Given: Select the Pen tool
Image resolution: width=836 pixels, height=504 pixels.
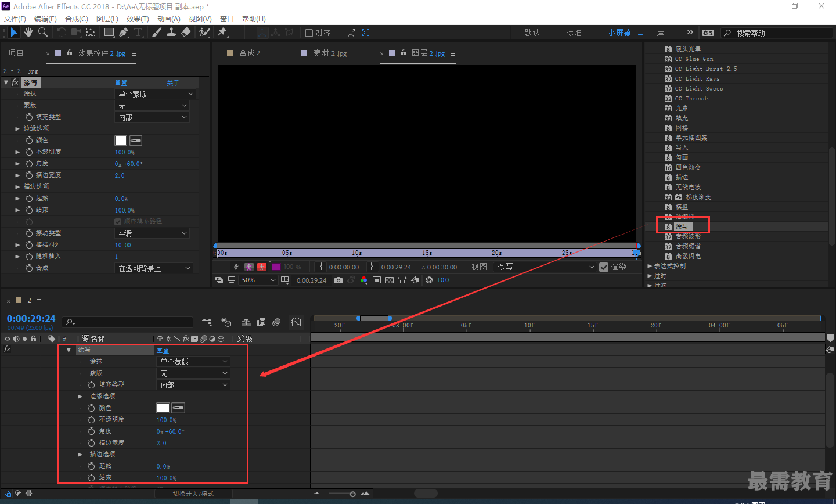Looking at the screenshot, I should (x=124, y=33).
